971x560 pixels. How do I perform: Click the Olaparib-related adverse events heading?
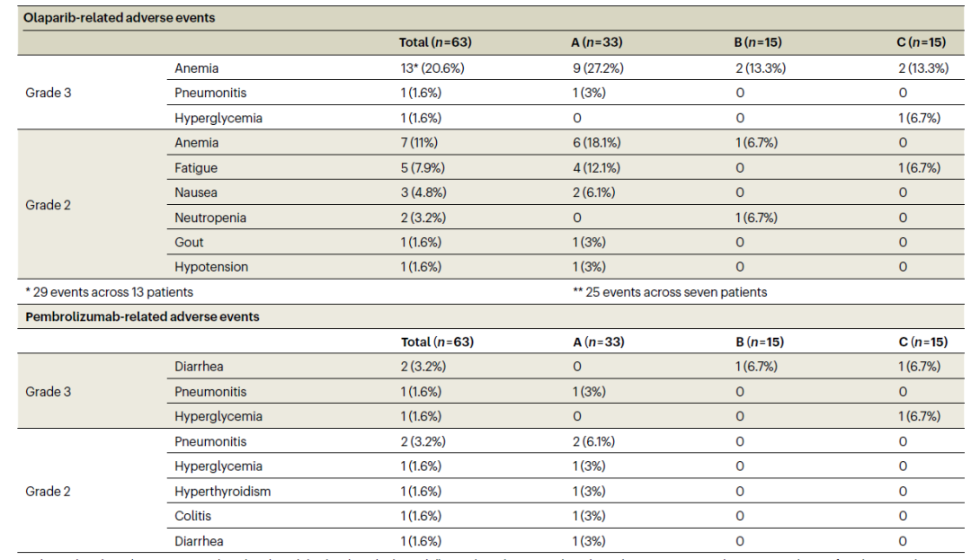(x=120, y=18)
